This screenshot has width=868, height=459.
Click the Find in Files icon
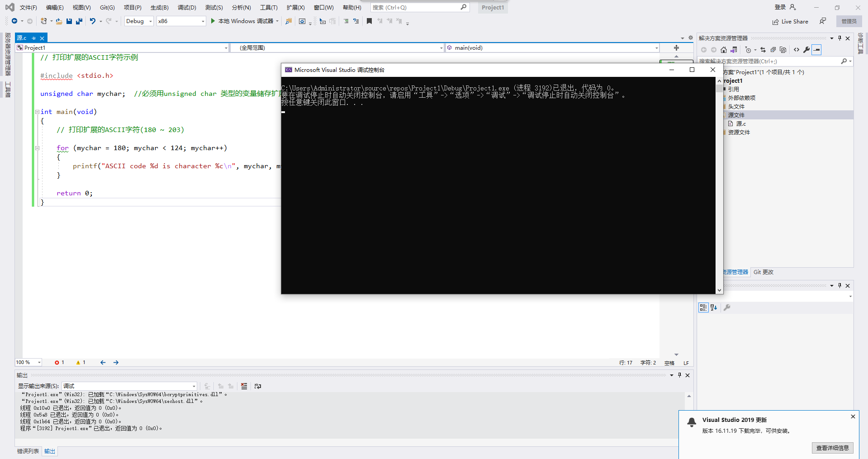288,21
